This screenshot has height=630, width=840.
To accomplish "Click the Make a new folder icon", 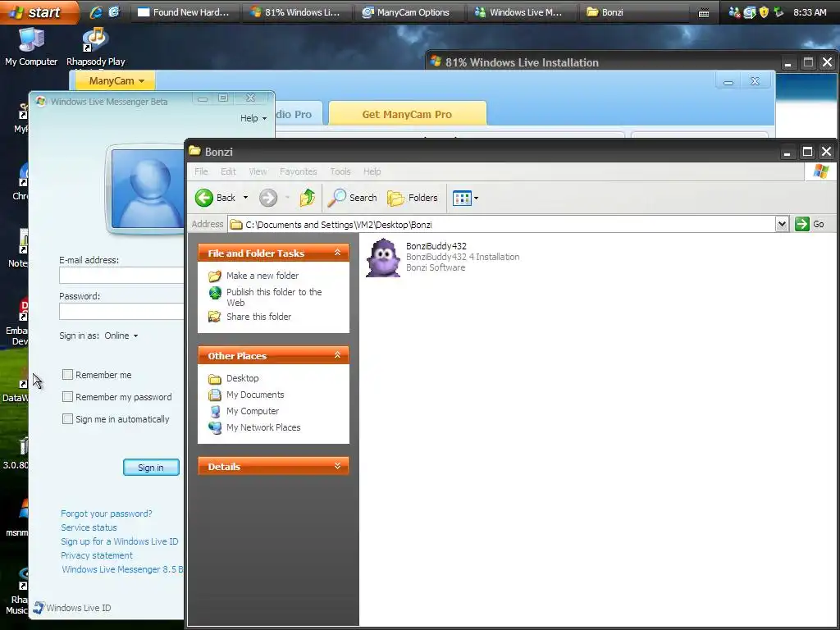I will [x=215, y=276].
